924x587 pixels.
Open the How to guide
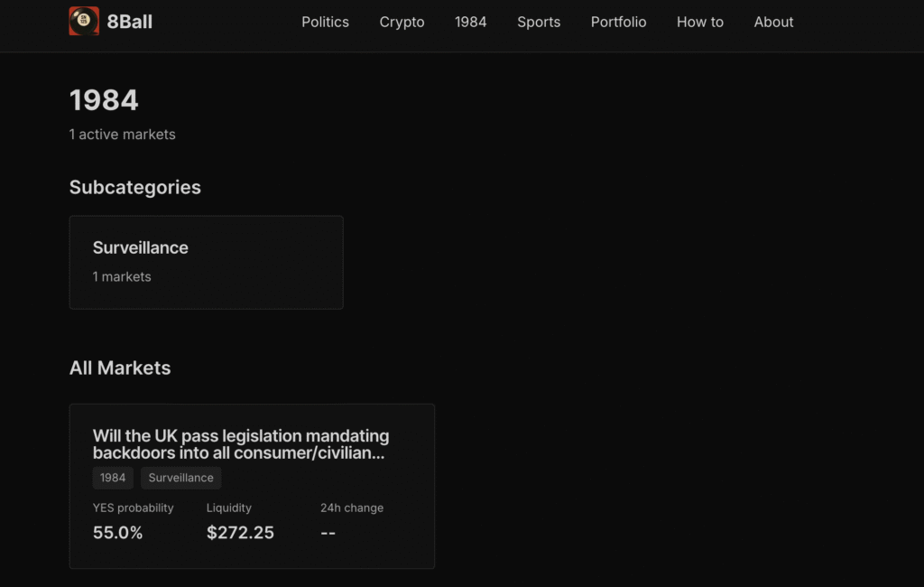[x=699, y=22]
